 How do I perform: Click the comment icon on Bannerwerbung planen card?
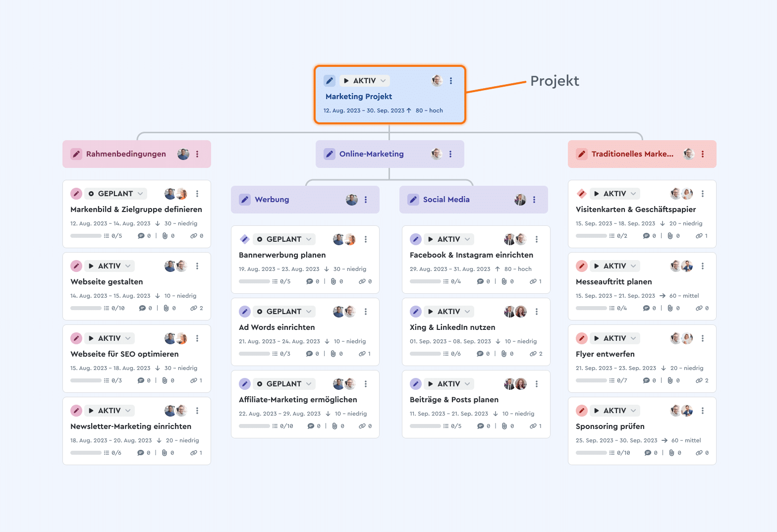pos(310,281)
